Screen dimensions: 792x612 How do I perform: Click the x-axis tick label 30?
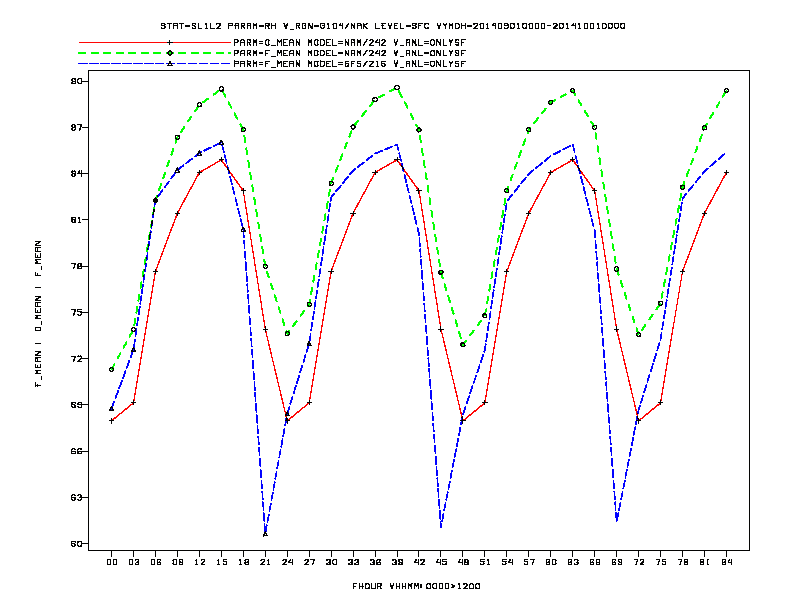pyautogui.click(x=331, y=562)
